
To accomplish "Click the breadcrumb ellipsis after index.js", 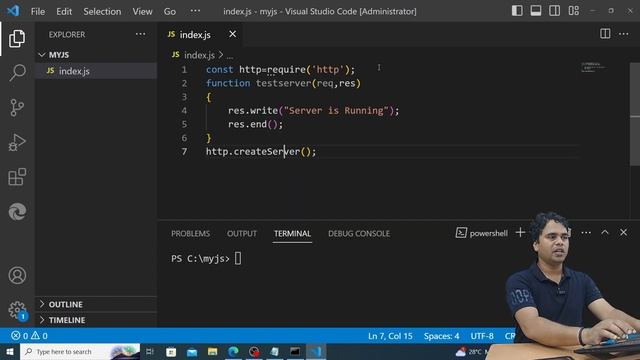I will point(230,56).
